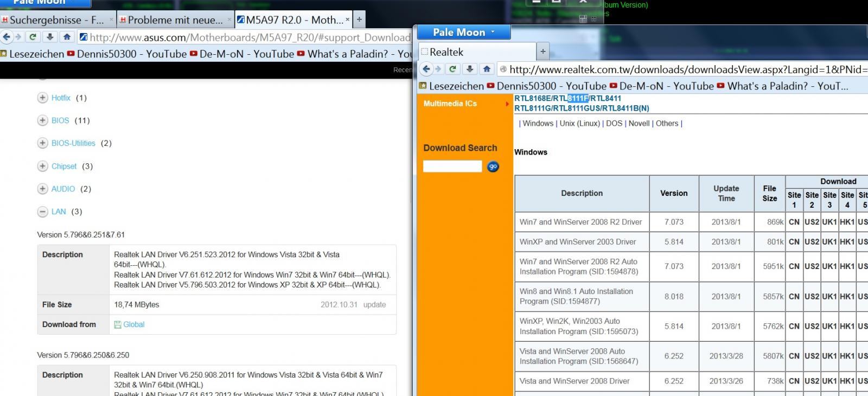The width and height of the screenshot is (868, 396).
Task: Filter drivers by Unix (Linux) link
Action: point(579,123)
